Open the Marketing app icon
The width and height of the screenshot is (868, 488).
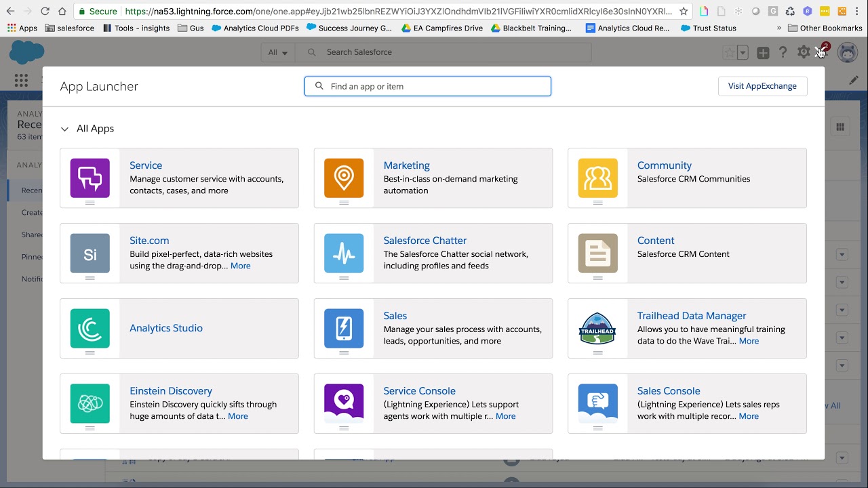pos(344,178)
